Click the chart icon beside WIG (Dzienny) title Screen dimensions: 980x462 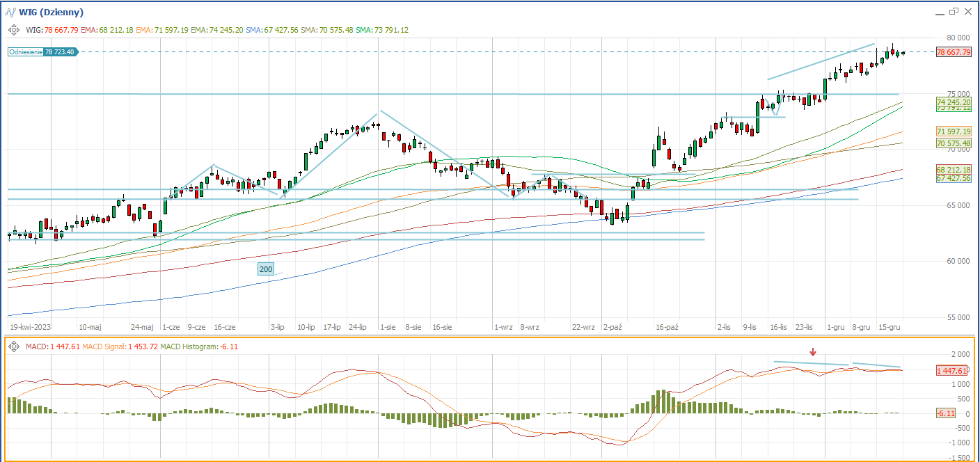pyautogui.click(x=10, y=12)
